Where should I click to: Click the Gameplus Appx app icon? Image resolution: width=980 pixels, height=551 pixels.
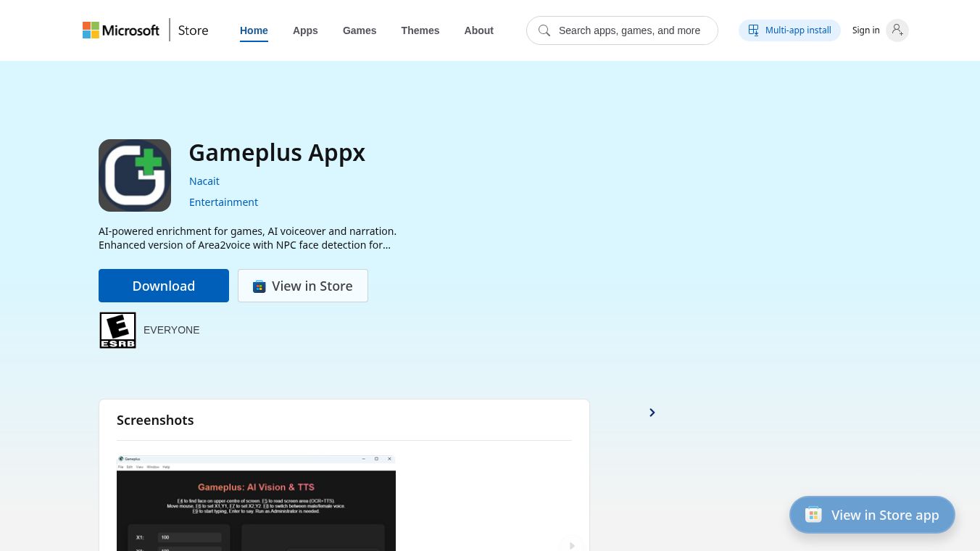pos(135,175)
